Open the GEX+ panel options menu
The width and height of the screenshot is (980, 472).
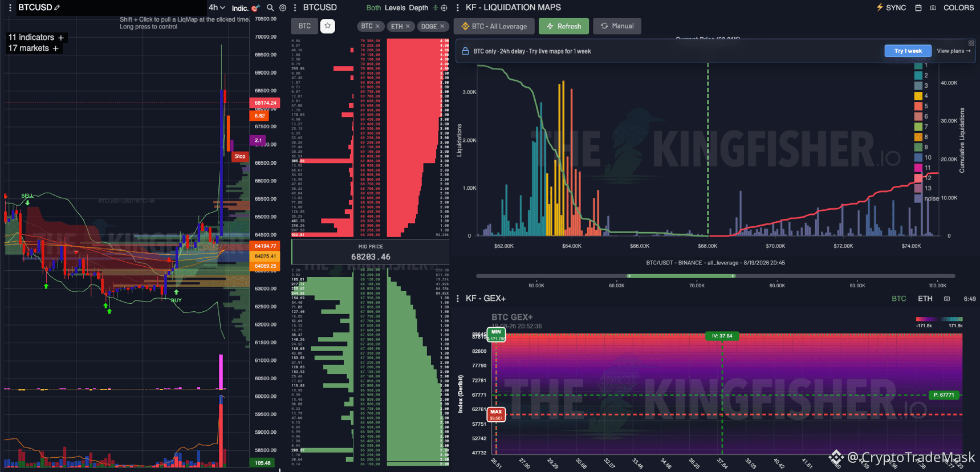[458, 299]
